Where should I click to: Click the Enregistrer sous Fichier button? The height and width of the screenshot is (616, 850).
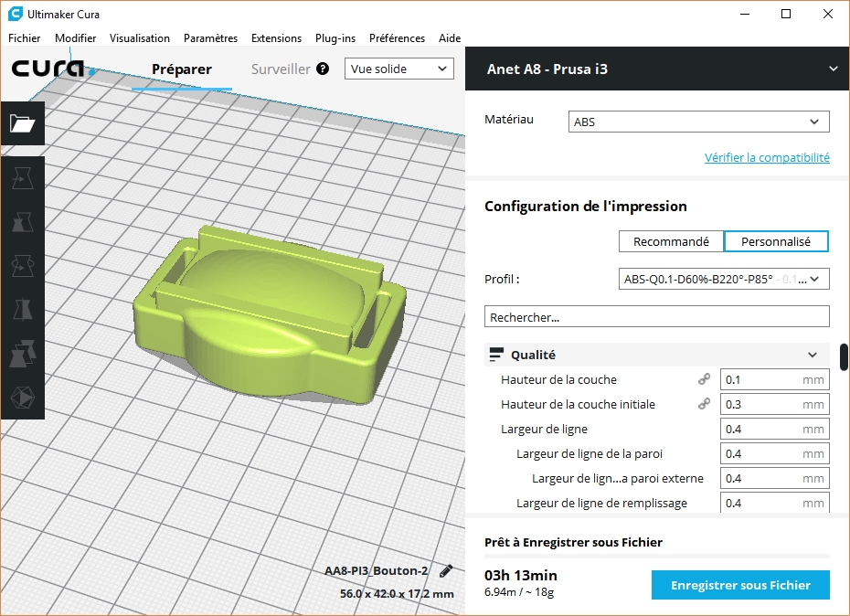740,585
